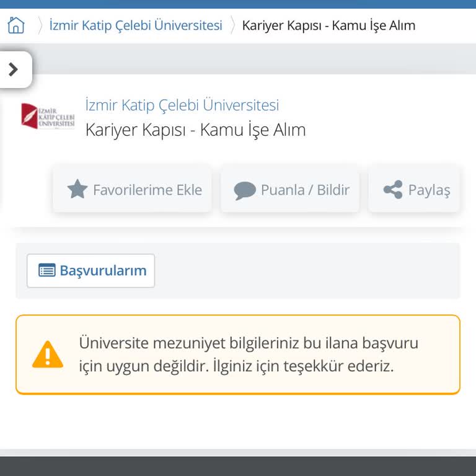Viewport: 476px width, 476px height.
Task: Open the Puanla / Bildir button
Action: (290, 190)
